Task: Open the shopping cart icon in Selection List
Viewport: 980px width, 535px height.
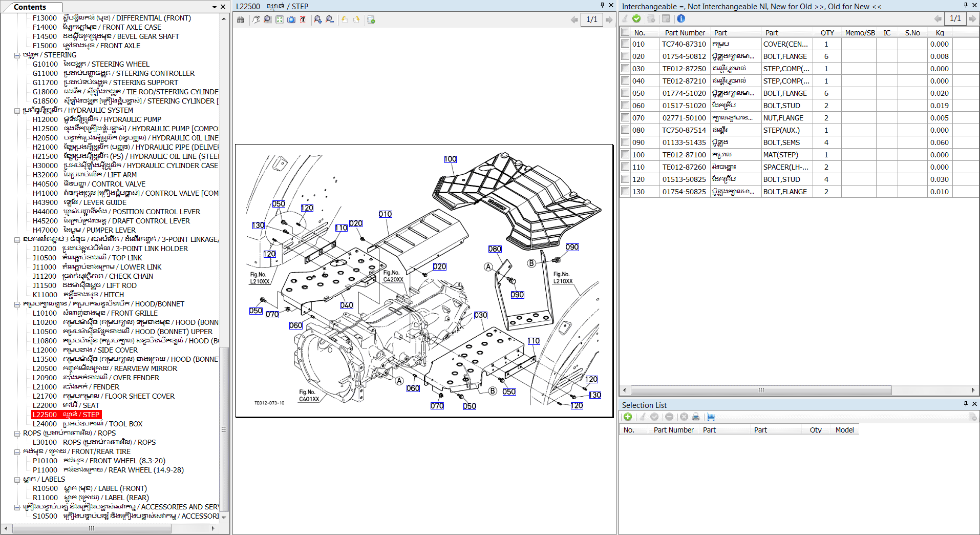Action: (711, 417)
